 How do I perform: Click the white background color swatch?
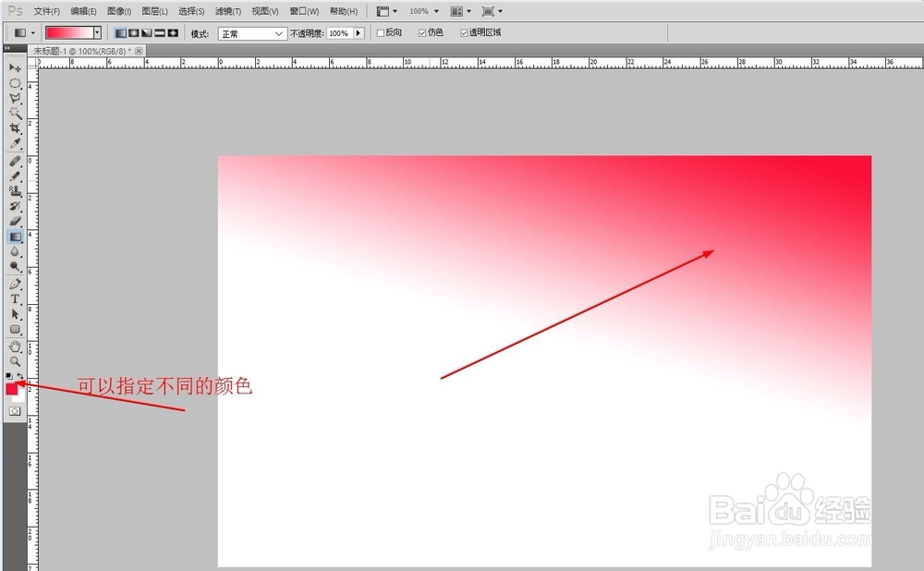click(x=20, y=397)
